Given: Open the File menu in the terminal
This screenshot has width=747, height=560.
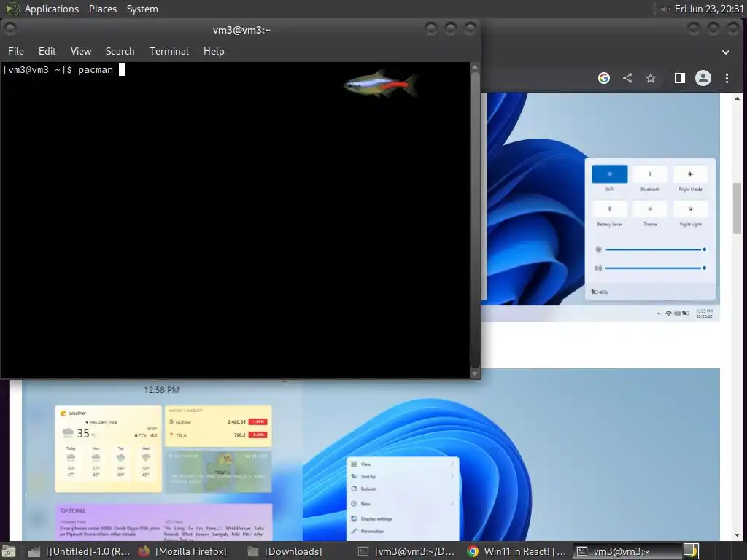Looking at the screenshot, I should click(x=16, y=51).
